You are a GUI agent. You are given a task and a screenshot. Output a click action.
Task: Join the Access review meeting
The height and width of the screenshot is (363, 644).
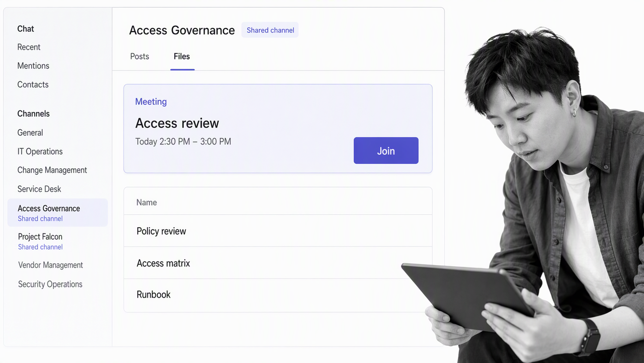point(386,151)
